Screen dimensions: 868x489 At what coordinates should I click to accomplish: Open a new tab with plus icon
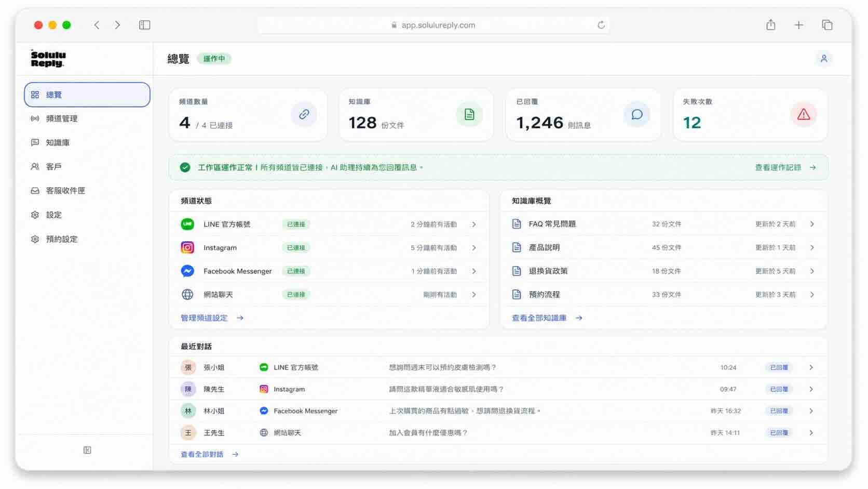coord(799,25)
